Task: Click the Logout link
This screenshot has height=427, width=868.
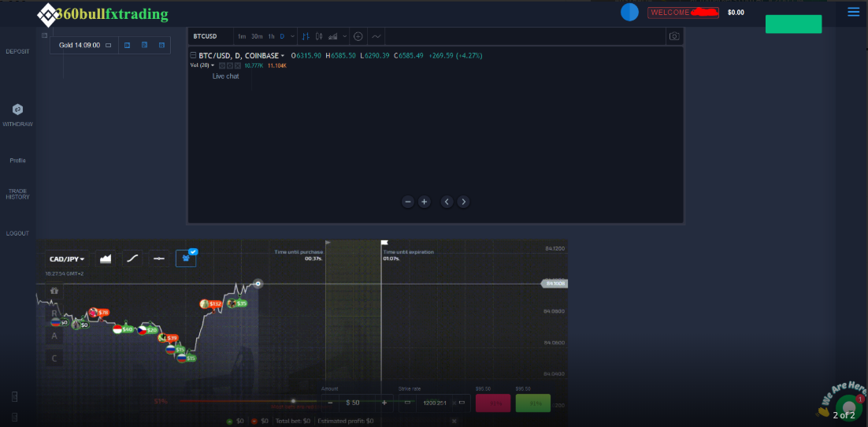Action: pos(17,233)
